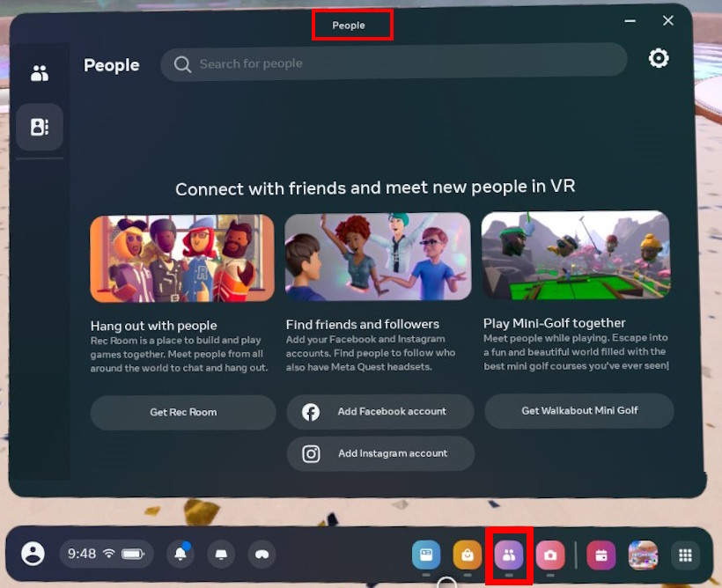Click the Mini-Golf course thumbnail image
722x588 pixels.
coord(576,255)
